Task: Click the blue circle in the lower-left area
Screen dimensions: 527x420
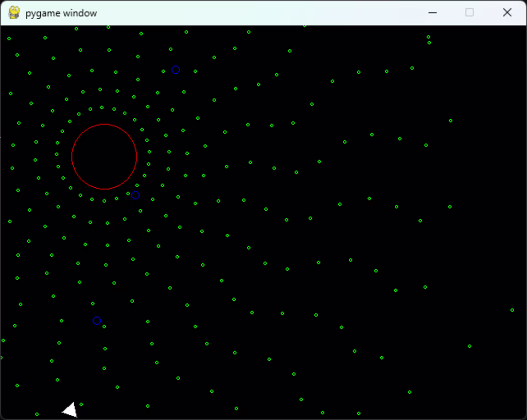Action: (97, 320)
